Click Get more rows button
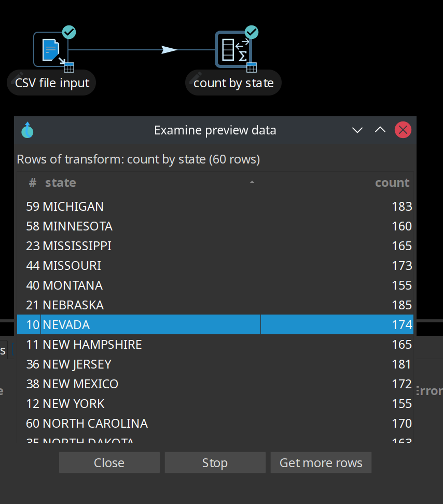443x504 pixels. [321, 462]
